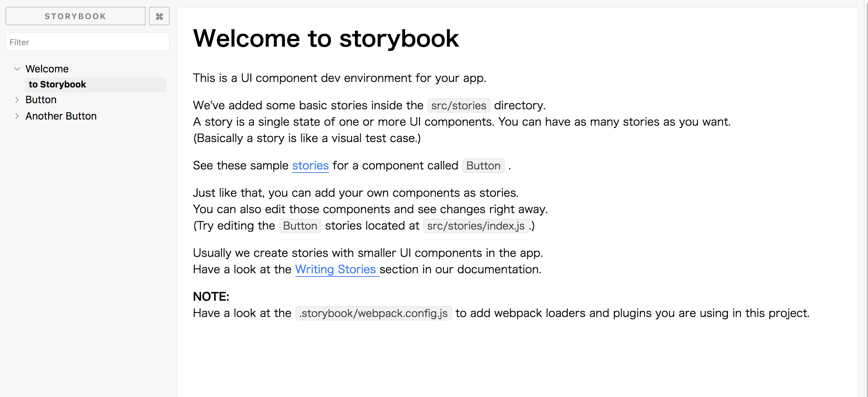
Task: Open the keyboard shortcuts command icon
Action: click(159, 16)
